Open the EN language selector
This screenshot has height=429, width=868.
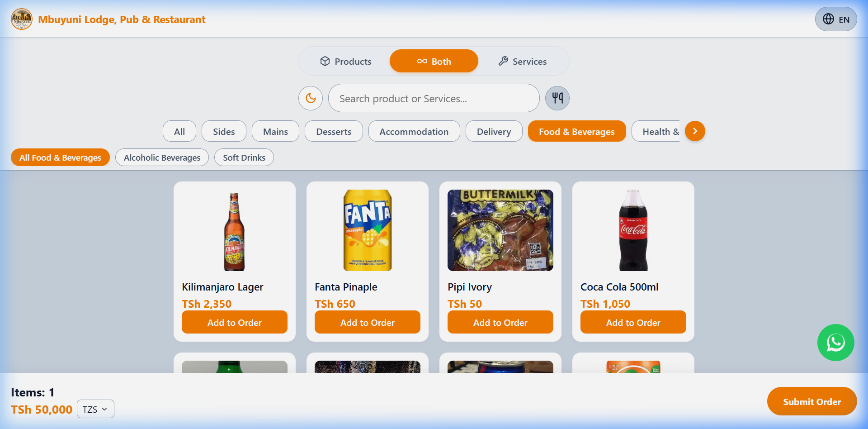[836, 19]
